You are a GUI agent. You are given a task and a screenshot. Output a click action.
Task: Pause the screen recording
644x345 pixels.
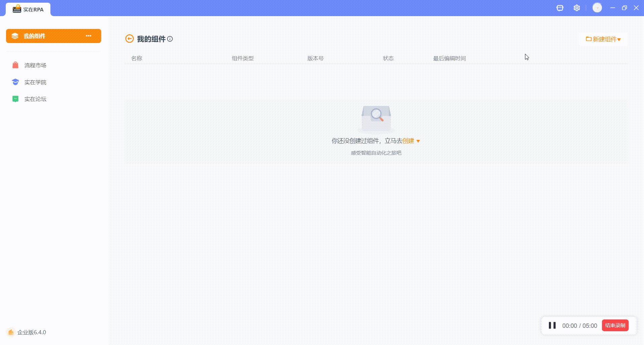[x=552, y=325]
